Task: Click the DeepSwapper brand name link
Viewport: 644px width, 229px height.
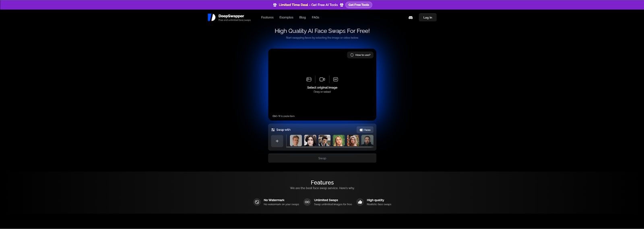Action: point(231,16)
